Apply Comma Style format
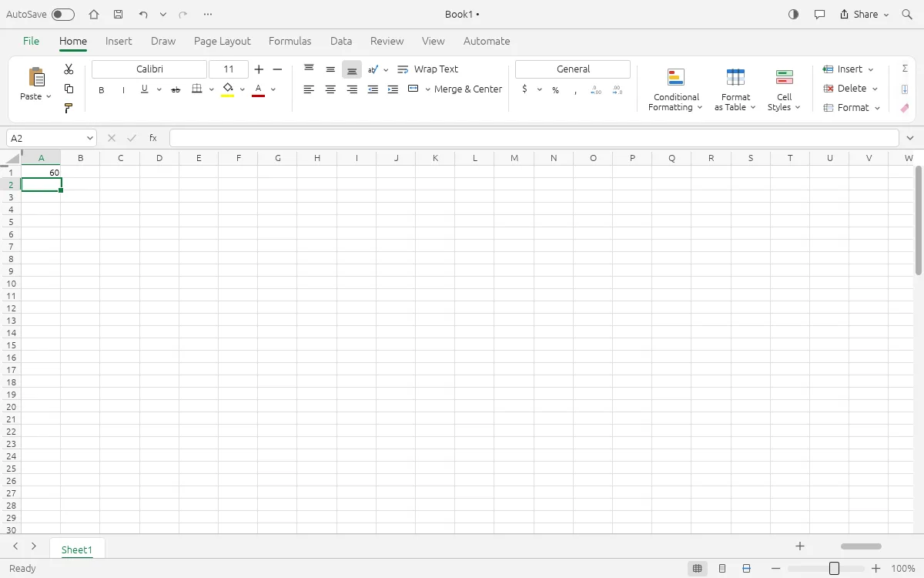924x578 pixels. click(x=575, y=90)
